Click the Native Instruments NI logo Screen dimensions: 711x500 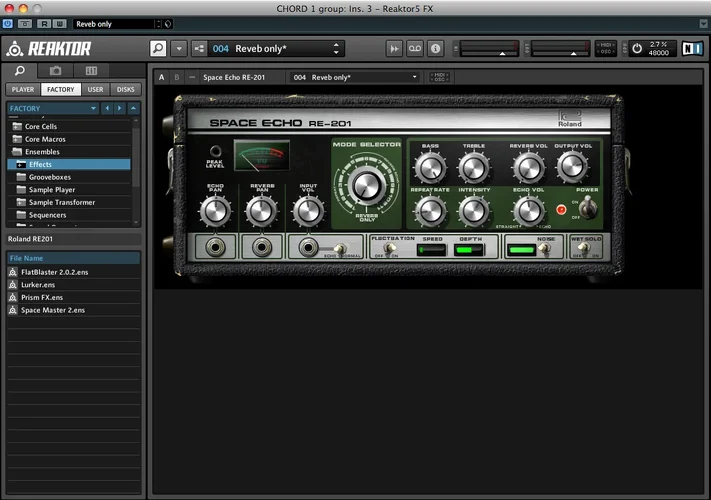tap(692, 48)
